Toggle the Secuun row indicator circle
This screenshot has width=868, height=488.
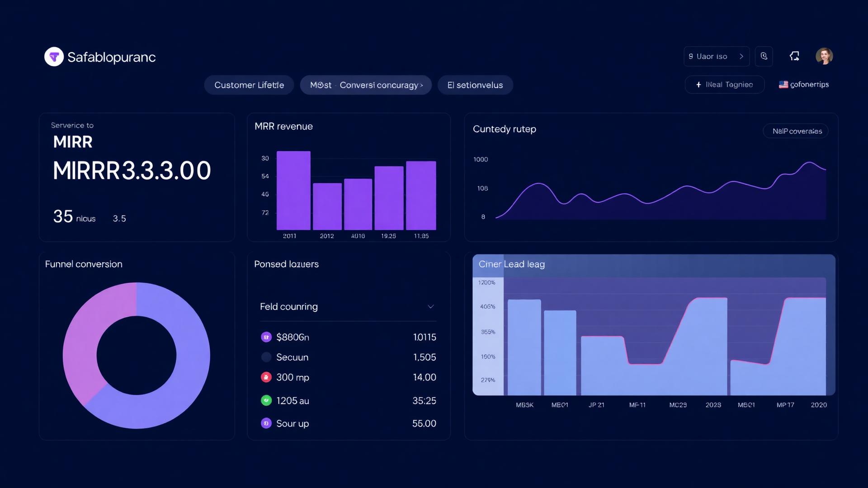point(266,357)
